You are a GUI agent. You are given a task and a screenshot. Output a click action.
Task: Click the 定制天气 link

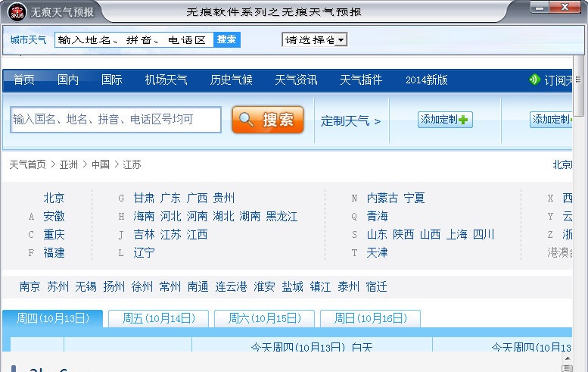(x=350, y=121)
